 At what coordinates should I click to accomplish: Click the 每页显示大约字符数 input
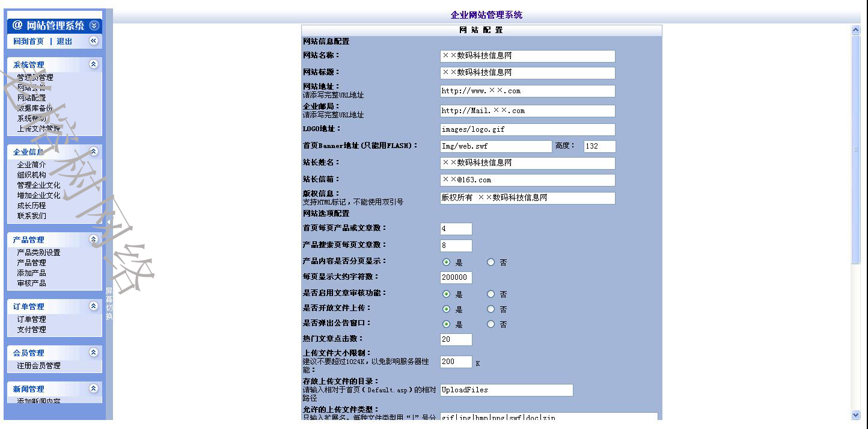pyautogui.click(x=456, y=277)
